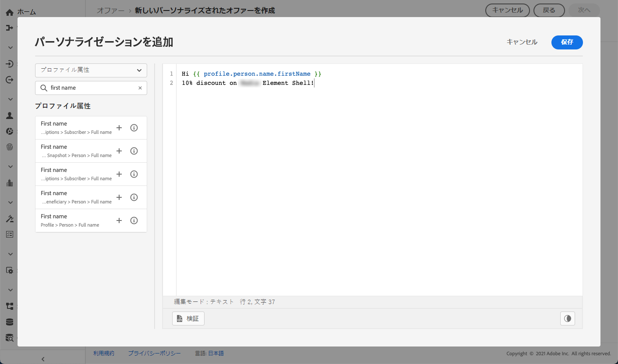The width and height of the screenshot is (618, 364).
Task: Add First name under Profile > Person > Full name
Action: 119,220
